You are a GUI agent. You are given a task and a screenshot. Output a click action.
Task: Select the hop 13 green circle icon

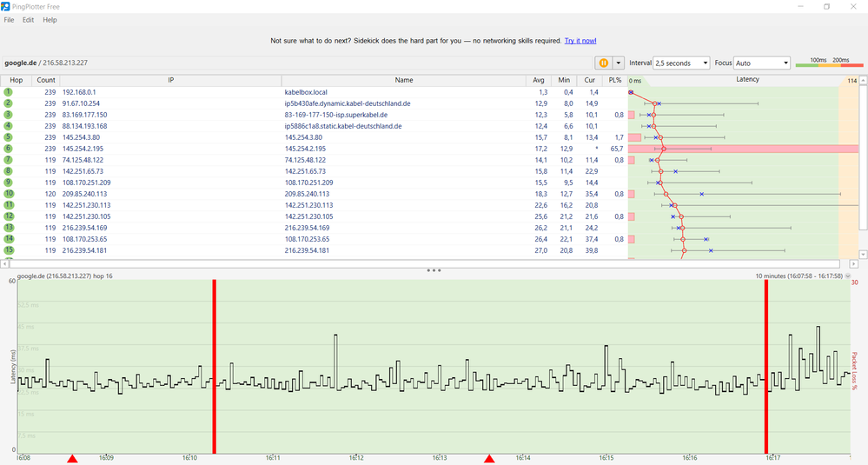[9, 228]
